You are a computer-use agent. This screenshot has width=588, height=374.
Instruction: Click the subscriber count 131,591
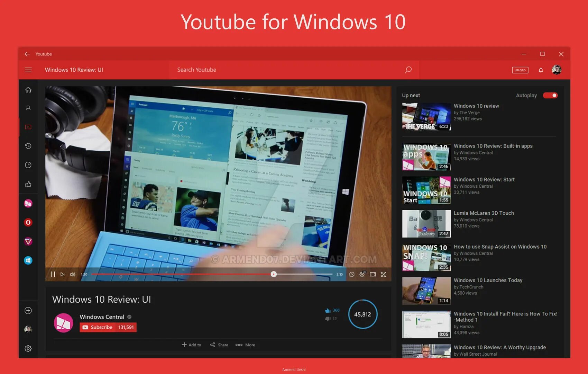pyautogui.click(x=126, y=327)
